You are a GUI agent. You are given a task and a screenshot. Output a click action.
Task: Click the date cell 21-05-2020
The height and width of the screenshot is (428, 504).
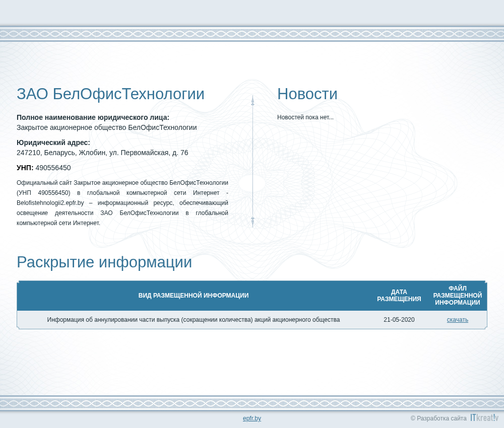pos(399,319)
